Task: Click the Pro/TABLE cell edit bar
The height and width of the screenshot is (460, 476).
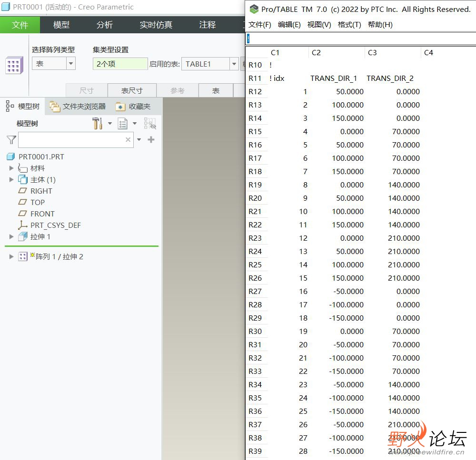Action: (x=361, y=39)
